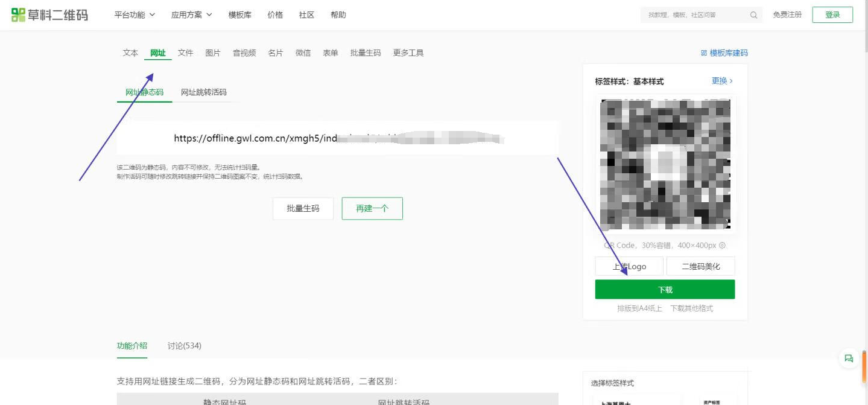Click the 再建一个 button
This screenshot has height=405, width=868.
click(x=372, y=208)
